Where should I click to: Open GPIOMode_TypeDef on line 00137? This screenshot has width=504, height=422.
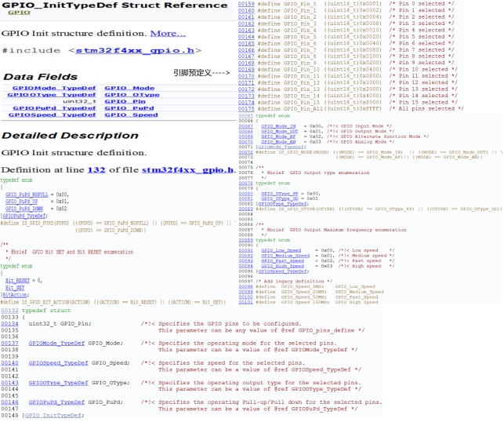click(56, 344)
